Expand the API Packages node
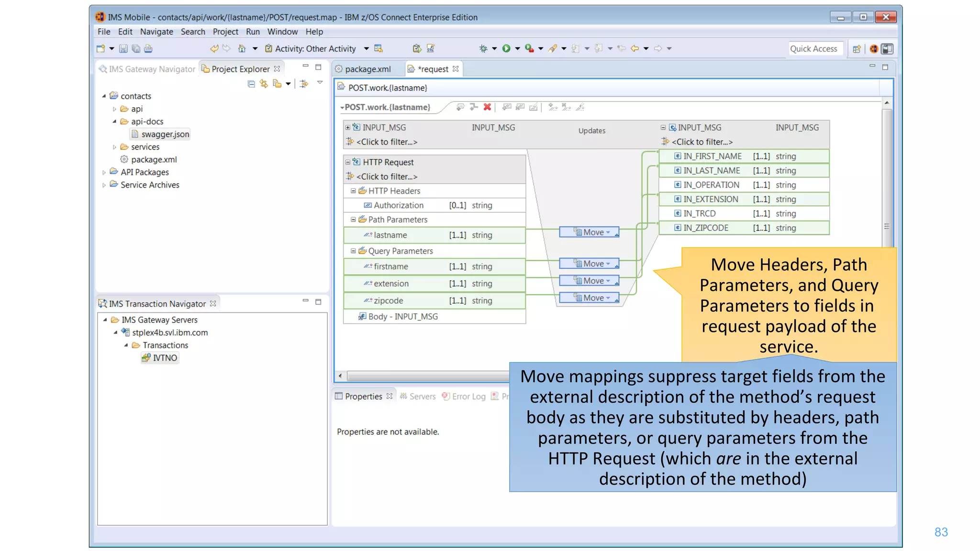The image size is (980, 551). 104,172
